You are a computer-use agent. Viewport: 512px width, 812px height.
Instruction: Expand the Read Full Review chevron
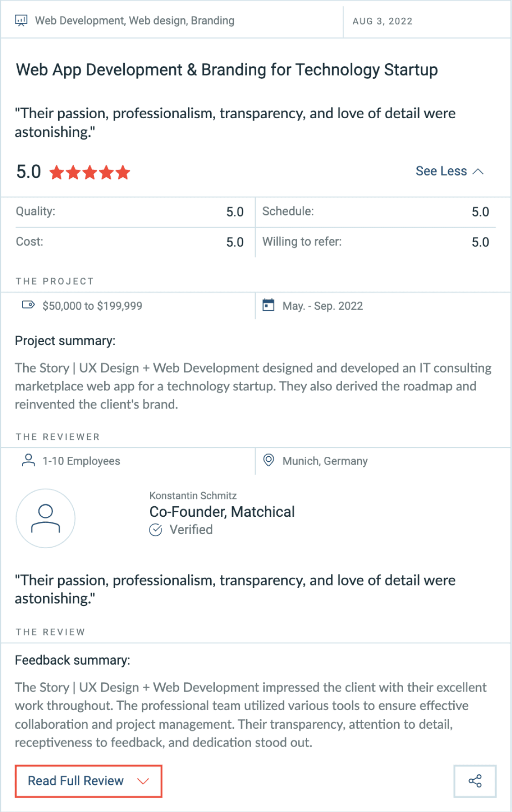(143, 781)
